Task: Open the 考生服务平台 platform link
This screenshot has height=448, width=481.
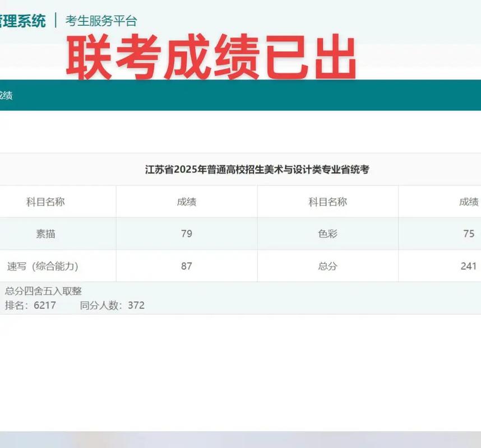Action: coord(101,20)
